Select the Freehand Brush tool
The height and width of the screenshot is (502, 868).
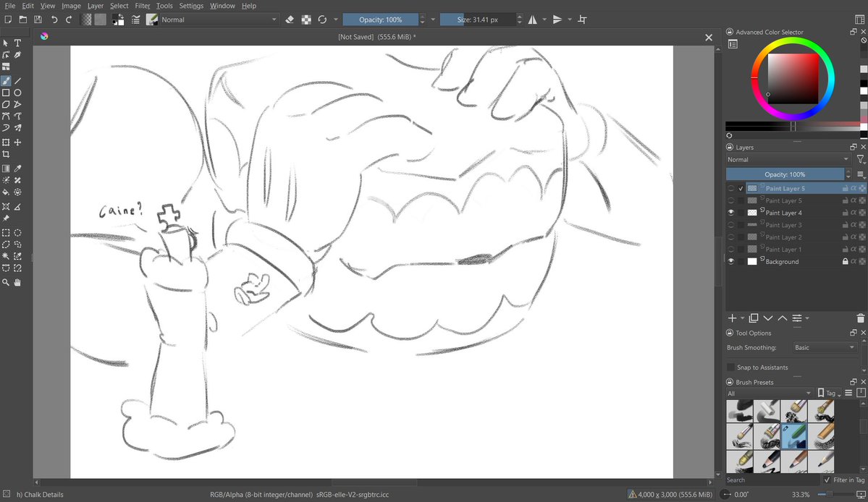pyautogui.click(x=6, y=81)
